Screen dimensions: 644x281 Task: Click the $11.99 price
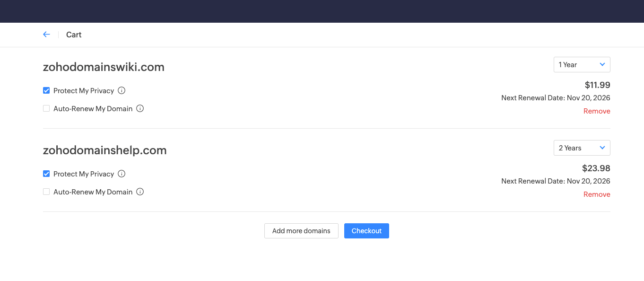pos(598,85)
